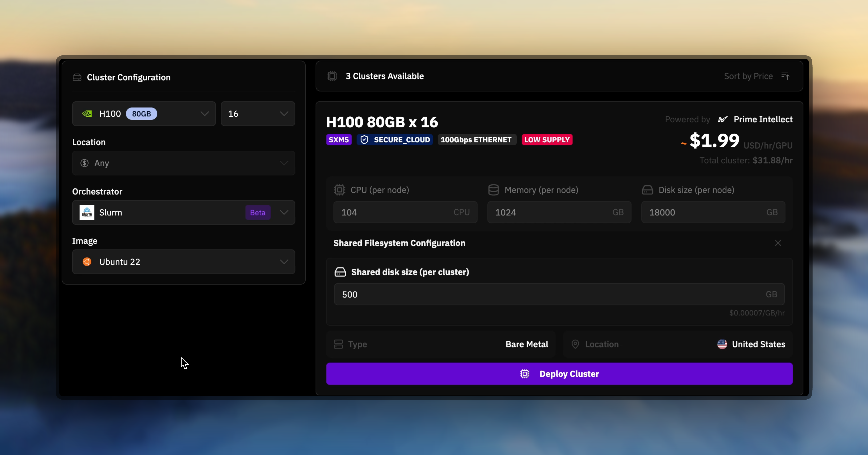Click the orange tilde price indicator
The width and height of the screenshot is (868, 455).
(684, 144)
